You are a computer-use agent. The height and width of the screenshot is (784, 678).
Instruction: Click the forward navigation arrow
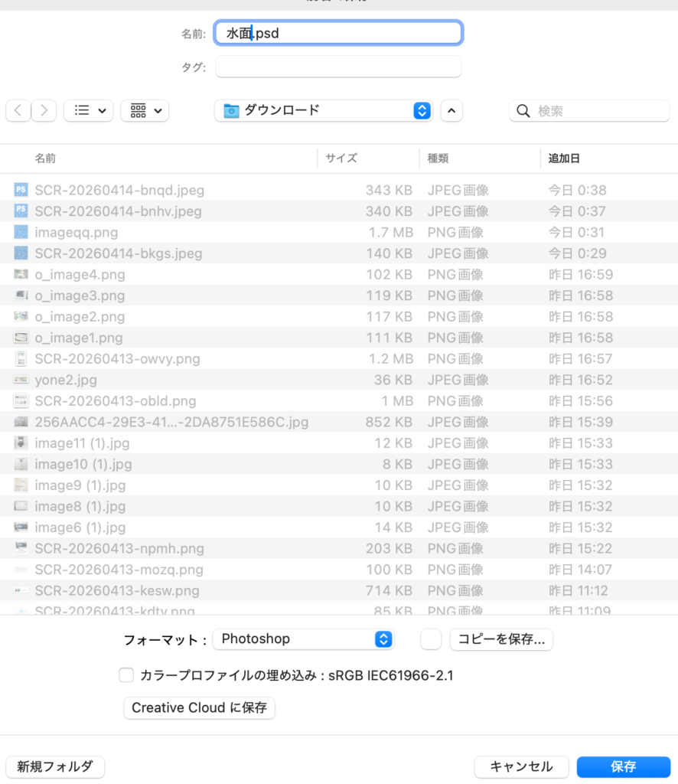pos(44,111)
